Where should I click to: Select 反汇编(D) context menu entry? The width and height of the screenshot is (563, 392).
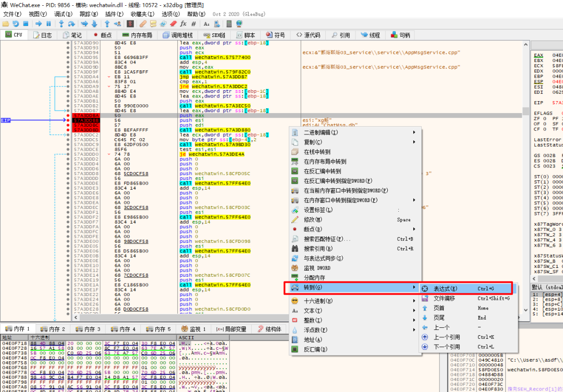click(355, 349)
